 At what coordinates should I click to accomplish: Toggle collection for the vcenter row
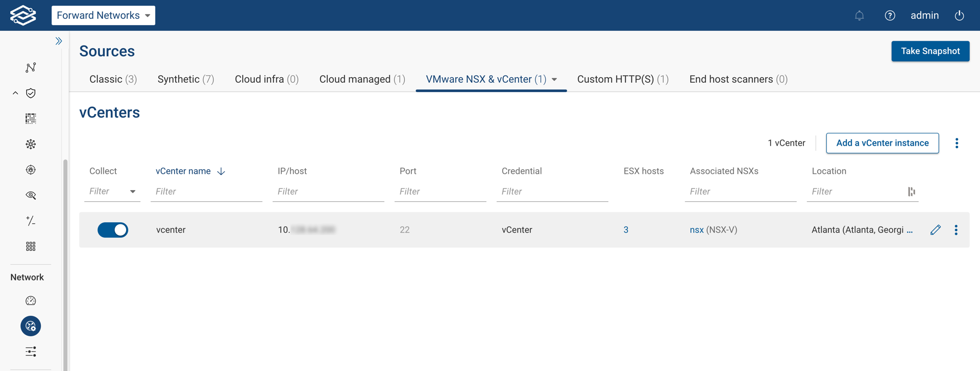[x=113, y=230]
